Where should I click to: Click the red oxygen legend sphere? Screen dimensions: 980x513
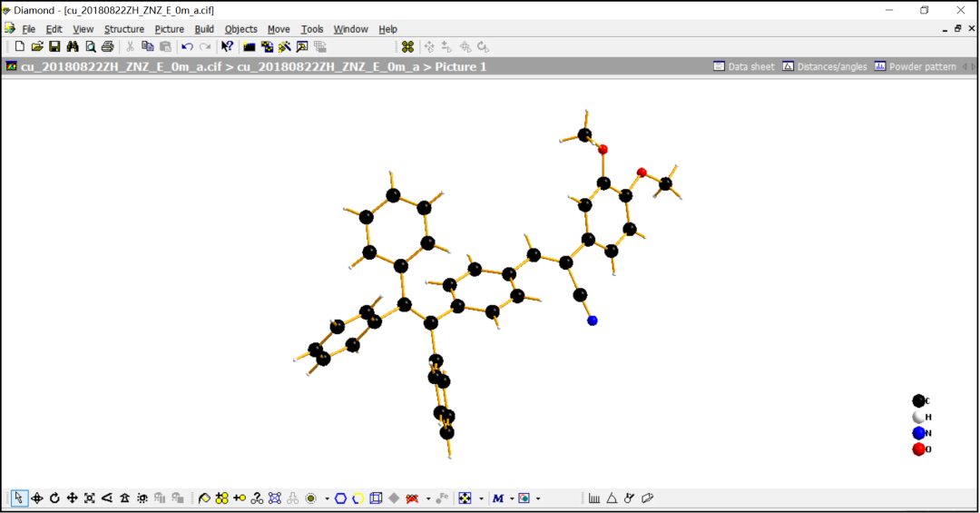(x=918, y=449)
